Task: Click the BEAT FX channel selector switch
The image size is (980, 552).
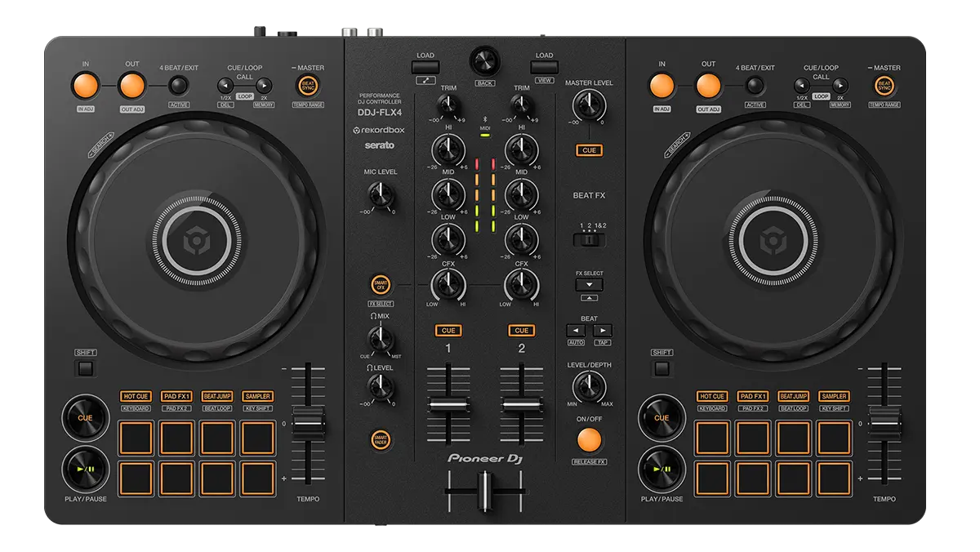Action: (x=589, y=241)
